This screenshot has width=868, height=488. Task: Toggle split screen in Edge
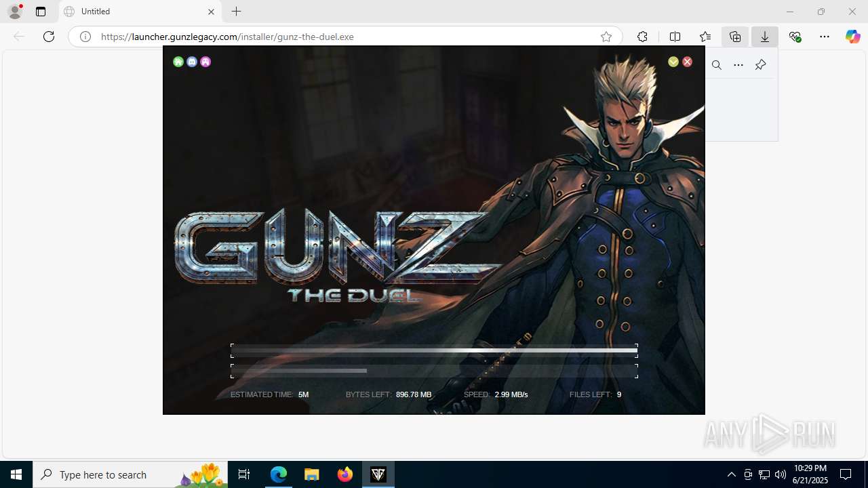coord(675,37)
